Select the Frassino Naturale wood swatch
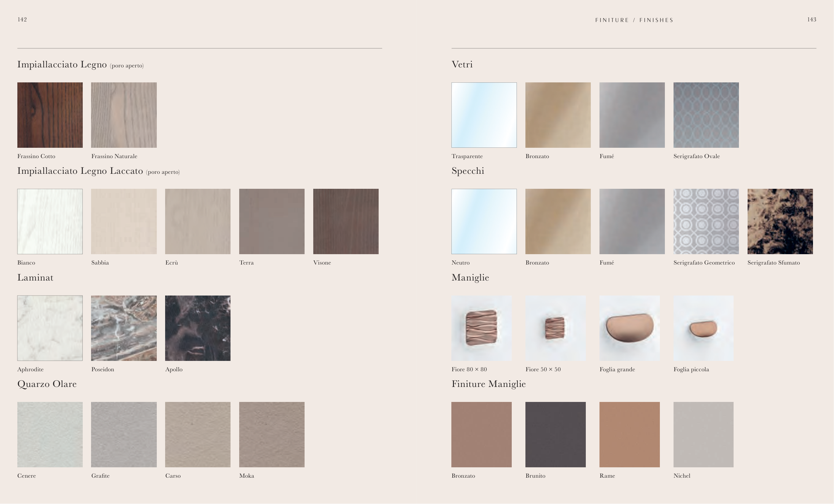This screenshot has height=504, width=834. [123, 115]
